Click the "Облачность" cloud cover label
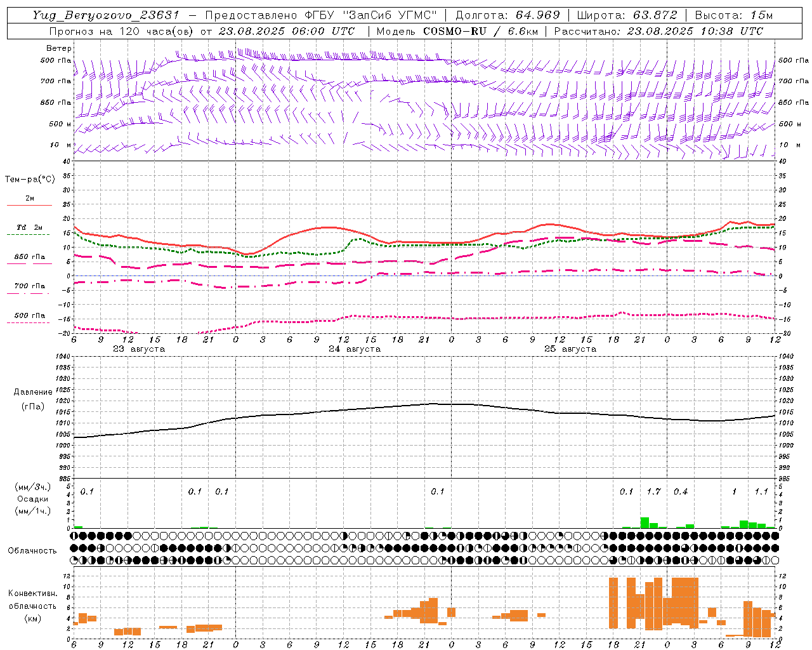 (x=32, y=550)
